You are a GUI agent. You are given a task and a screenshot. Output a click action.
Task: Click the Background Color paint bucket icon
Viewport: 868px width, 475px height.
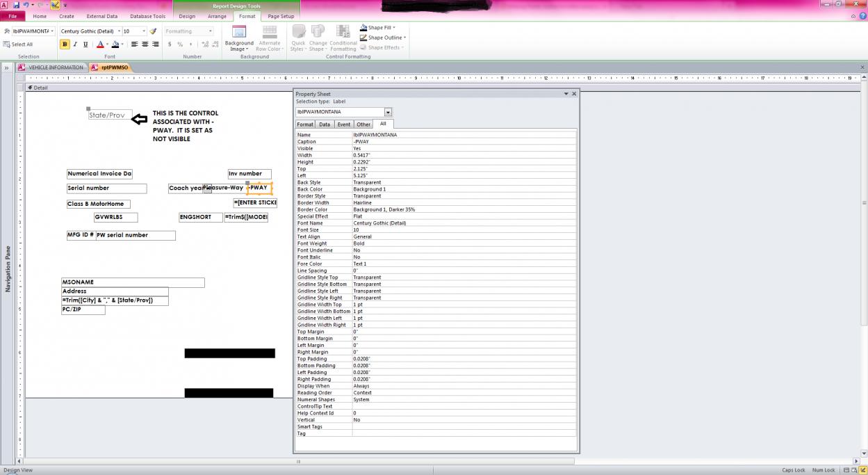tap(115, 45)
